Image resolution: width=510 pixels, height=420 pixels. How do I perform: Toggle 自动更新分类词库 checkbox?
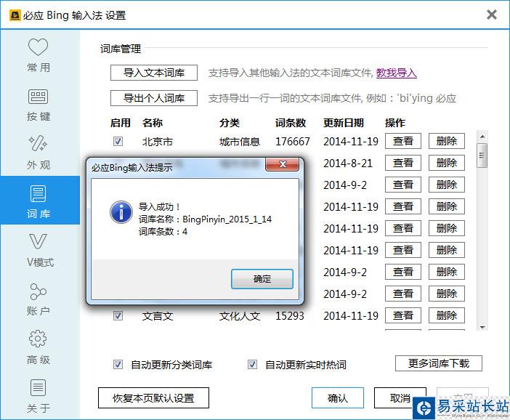tap(118, 364)
